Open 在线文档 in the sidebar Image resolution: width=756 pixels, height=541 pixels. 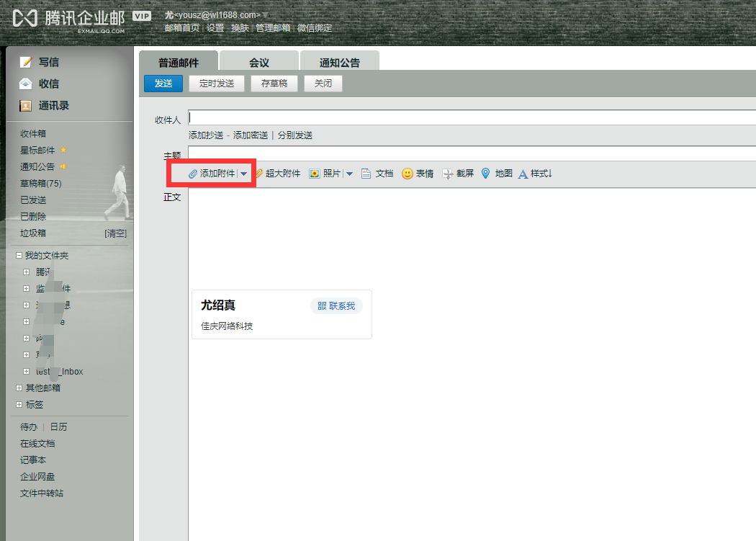(37, 444)
